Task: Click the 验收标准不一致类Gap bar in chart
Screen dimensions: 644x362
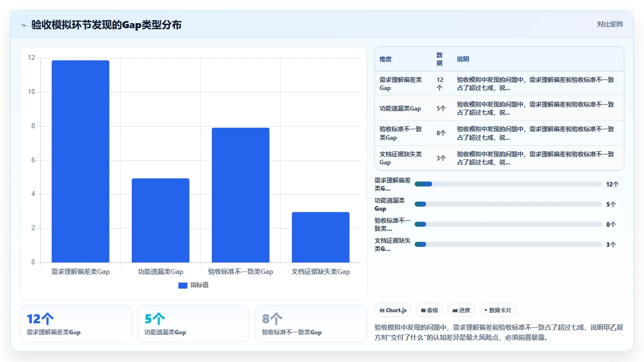Action: [240, 195]
